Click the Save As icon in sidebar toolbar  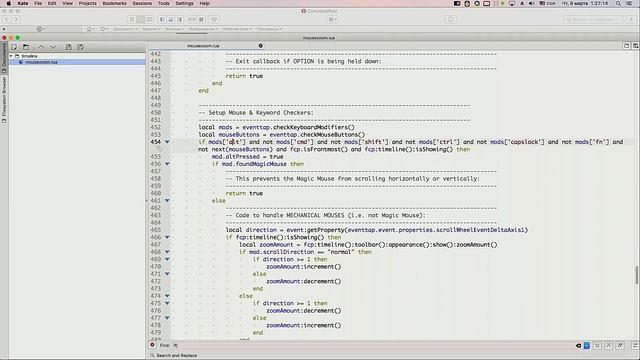[x=80, y=47]
